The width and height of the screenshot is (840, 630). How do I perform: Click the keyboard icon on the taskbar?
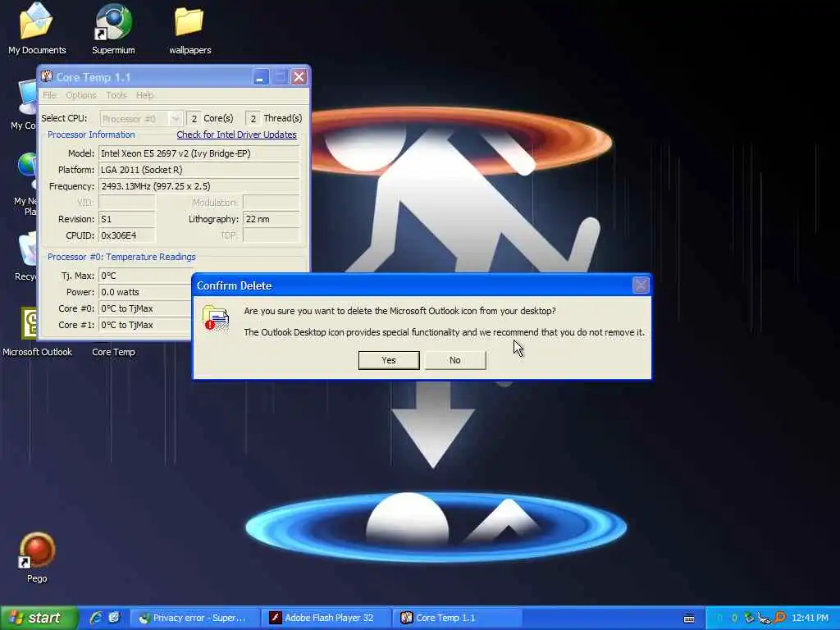point(689,619)
